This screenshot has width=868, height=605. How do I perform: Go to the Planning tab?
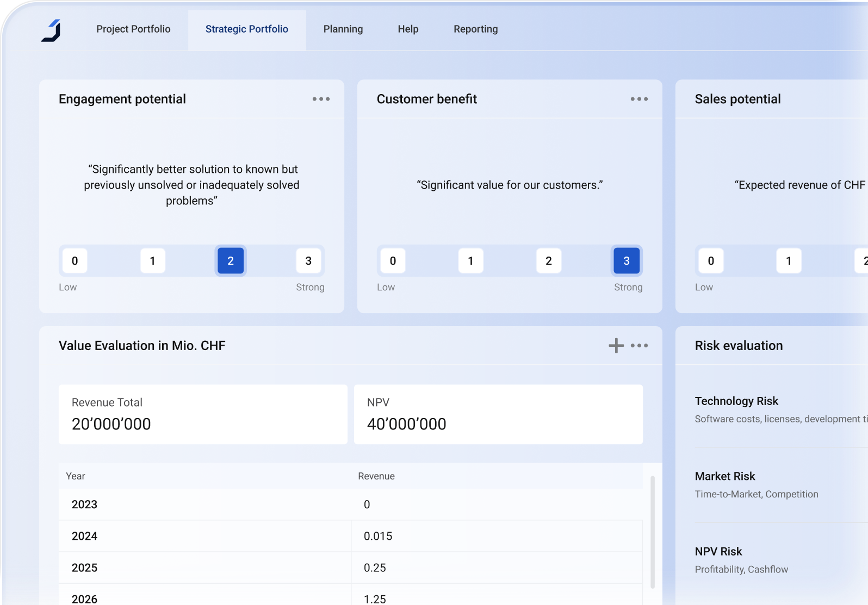(x=343, y=29)
